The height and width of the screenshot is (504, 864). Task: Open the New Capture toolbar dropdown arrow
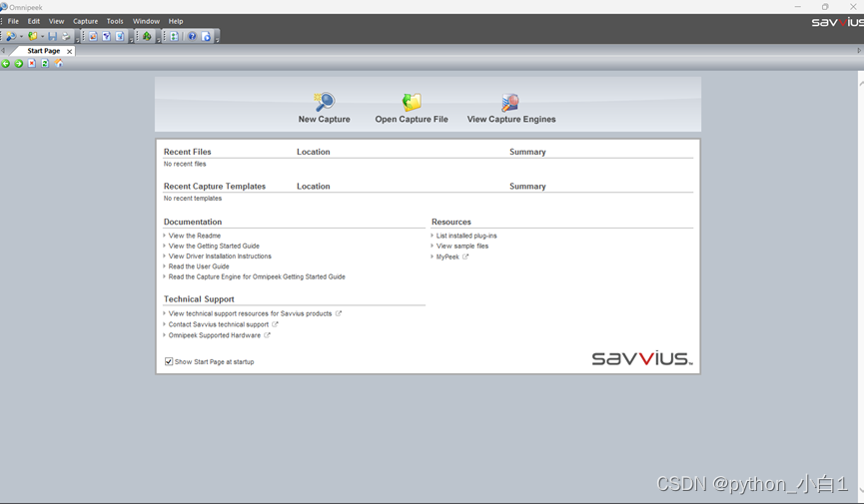(x=21, y=36)
